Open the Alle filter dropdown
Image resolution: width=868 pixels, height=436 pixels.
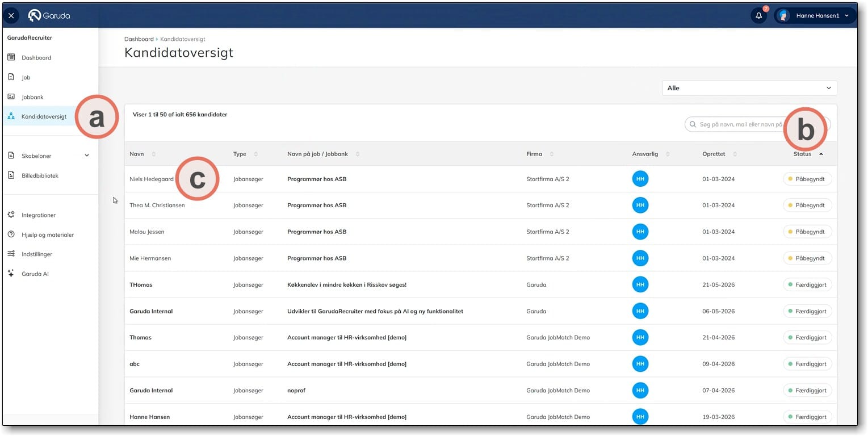click(x=749, y=88)
